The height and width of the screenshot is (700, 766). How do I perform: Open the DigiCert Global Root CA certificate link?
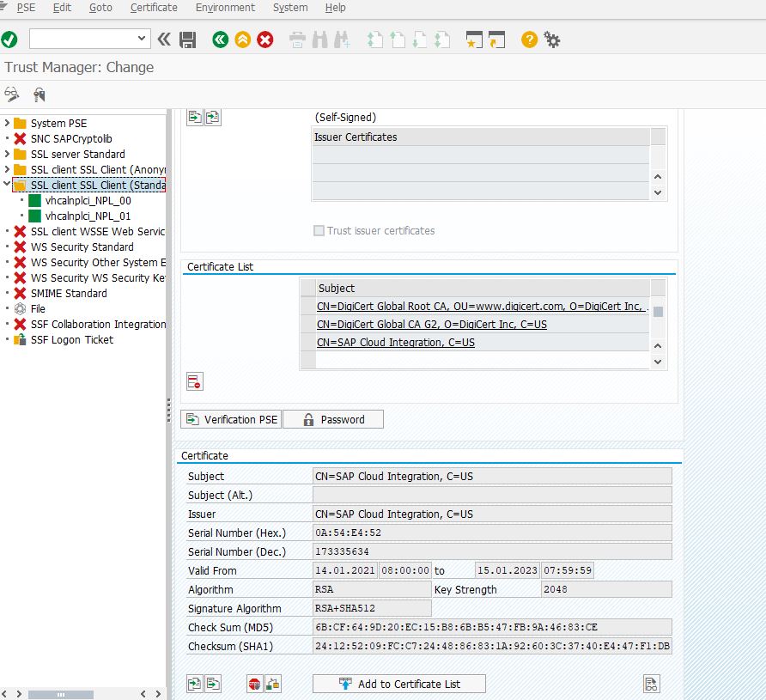tap(482, 307)
